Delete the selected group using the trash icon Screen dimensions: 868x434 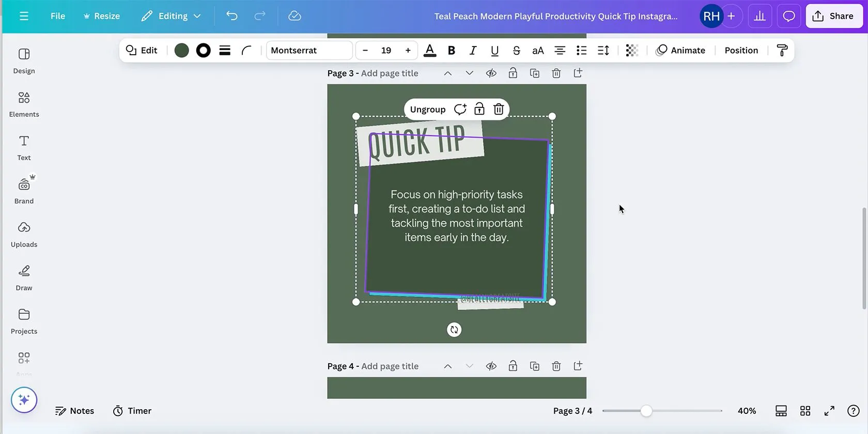click(x=499, y=109)
